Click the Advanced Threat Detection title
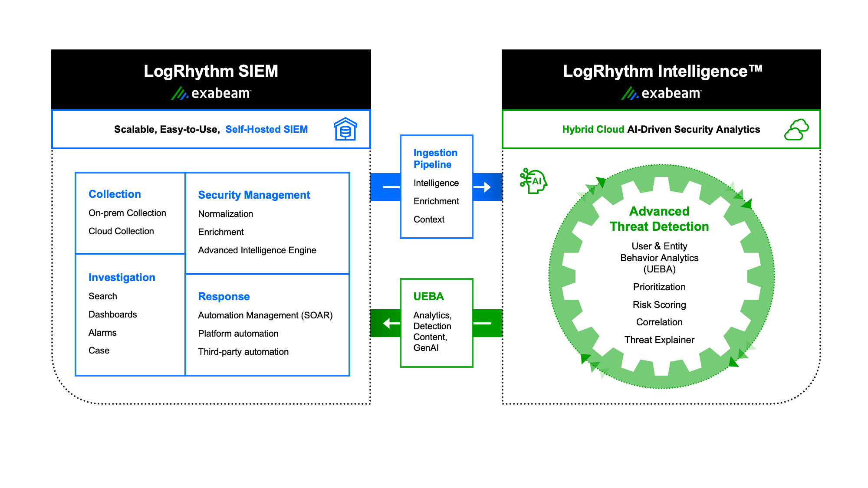Screen dimensions: 868x488 659,219
